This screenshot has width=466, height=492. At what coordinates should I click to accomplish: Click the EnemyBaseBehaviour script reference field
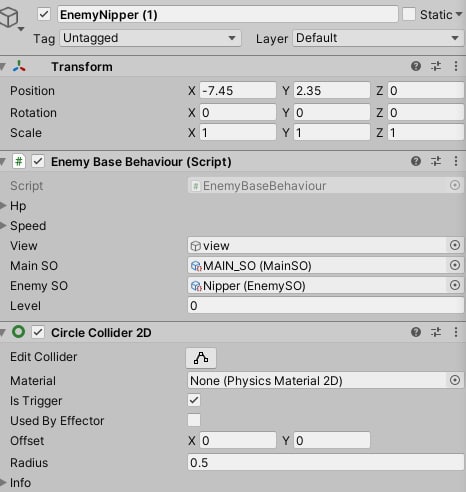tap(325, 186)
